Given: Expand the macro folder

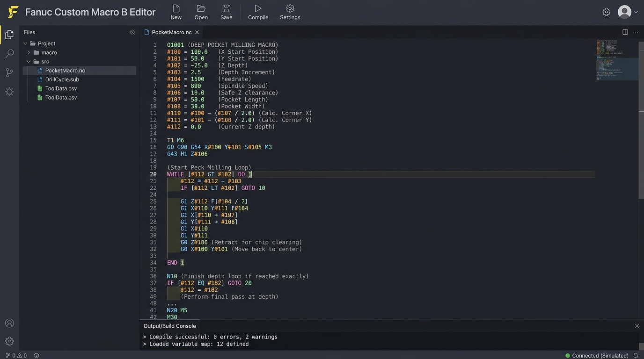Looking at the screenshot, I should [29, 52].
